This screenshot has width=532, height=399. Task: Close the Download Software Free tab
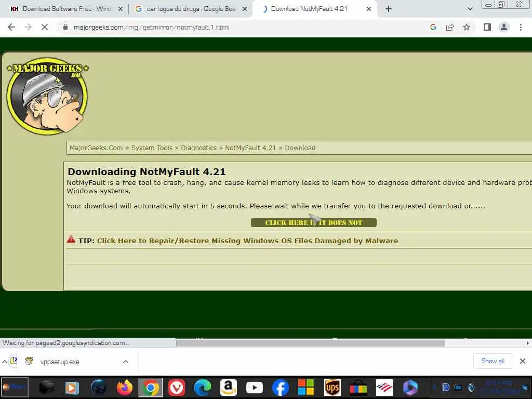[x=121, y=9]
